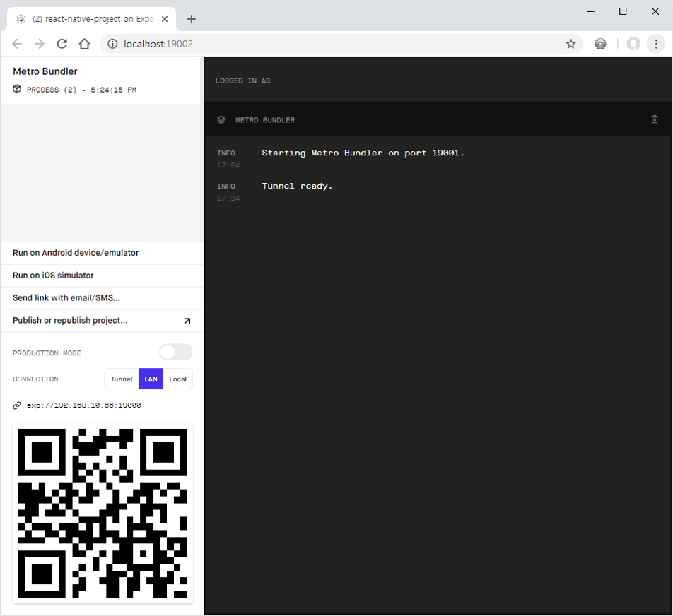Run on Android device/emulator
The height and width of the screenshot is (616, 673).
click(x=103, y=253)
